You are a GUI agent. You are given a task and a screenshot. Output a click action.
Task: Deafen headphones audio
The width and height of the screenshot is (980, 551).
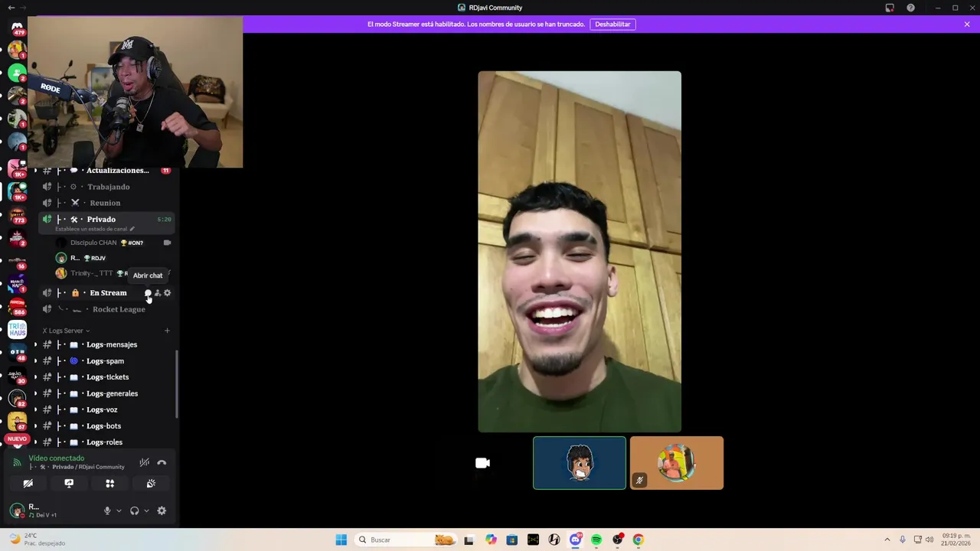135,510
